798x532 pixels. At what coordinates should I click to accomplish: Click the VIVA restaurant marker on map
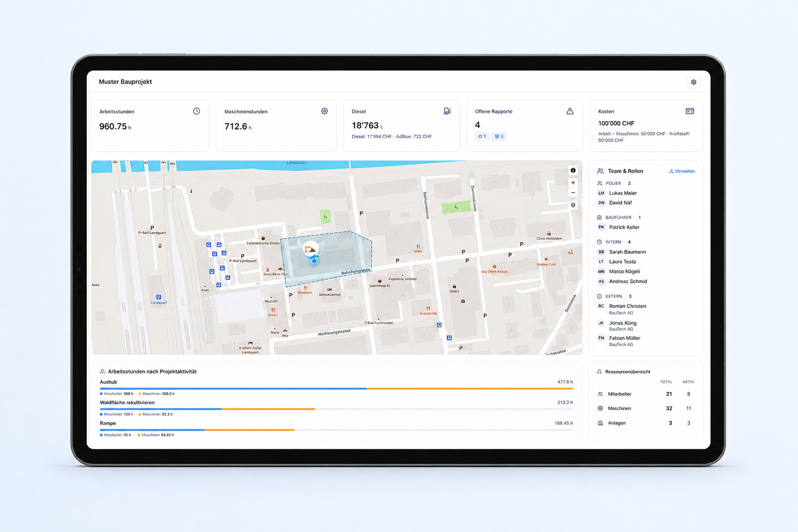click(418, 247)
